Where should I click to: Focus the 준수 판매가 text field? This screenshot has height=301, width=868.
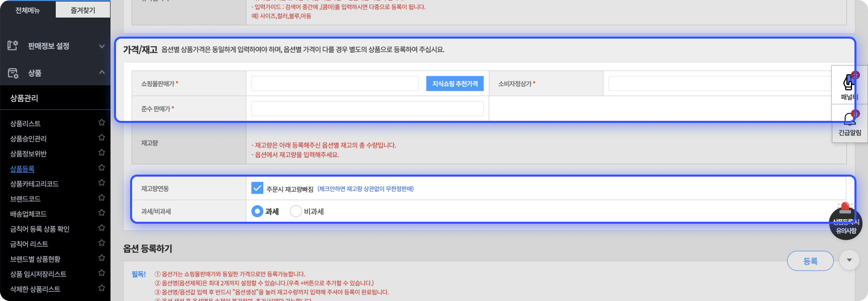coord(367,109)
